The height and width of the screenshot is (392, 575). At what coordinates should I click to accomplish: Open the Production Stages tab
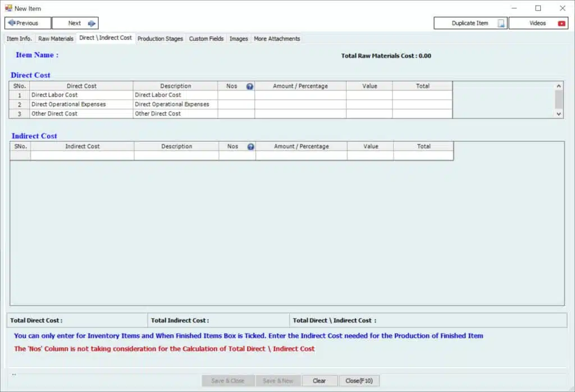[x=160, y=39]
